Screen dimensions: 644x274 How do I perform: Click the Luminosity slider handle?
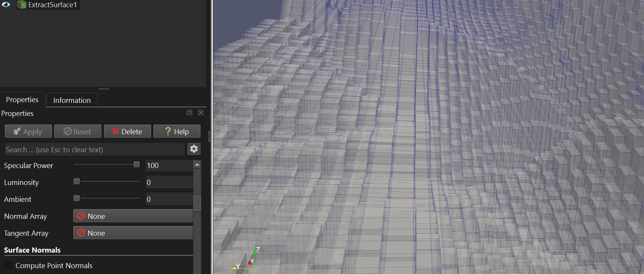[77, 182]
